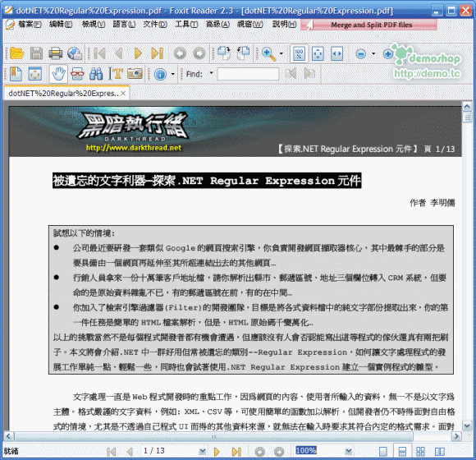Click the zoom in plus icon
The image size is (476, 460).
point(387,54)
